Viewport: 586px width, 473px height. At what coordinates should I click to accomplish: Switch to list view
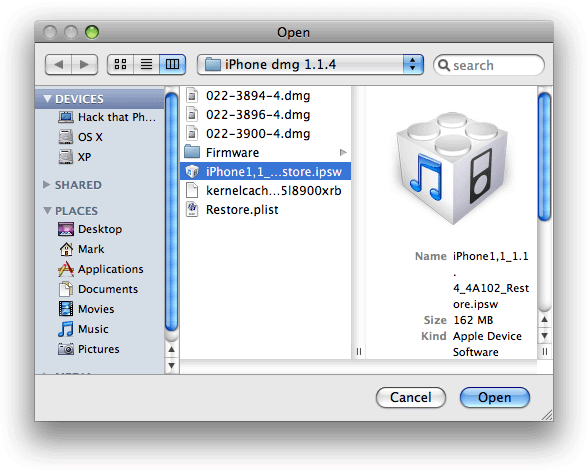coord(146,64)
